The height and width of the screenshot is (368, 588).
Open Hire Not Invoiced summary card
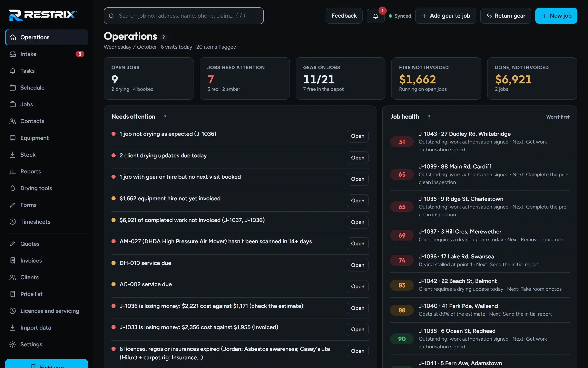[436, 78]
